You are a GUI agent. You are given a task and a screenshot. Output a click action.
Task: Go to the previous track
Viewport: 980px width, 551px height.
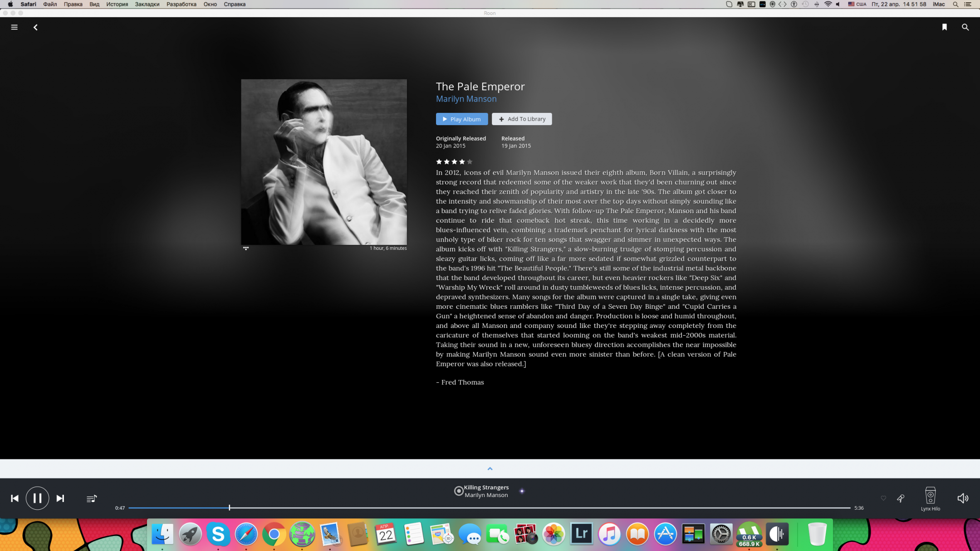(x=15, y=498)
